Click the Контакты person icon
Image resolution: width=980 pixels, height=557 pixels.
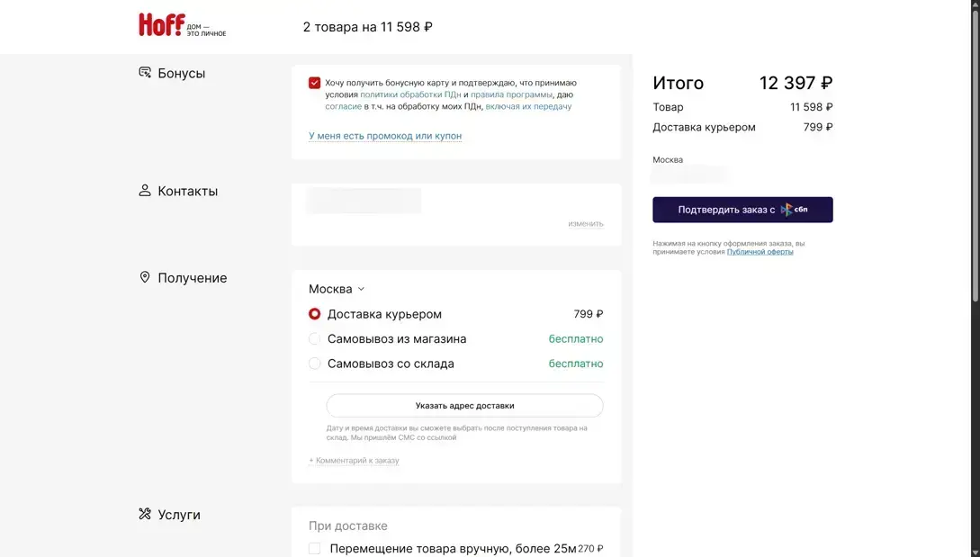(x=145, y=191)
